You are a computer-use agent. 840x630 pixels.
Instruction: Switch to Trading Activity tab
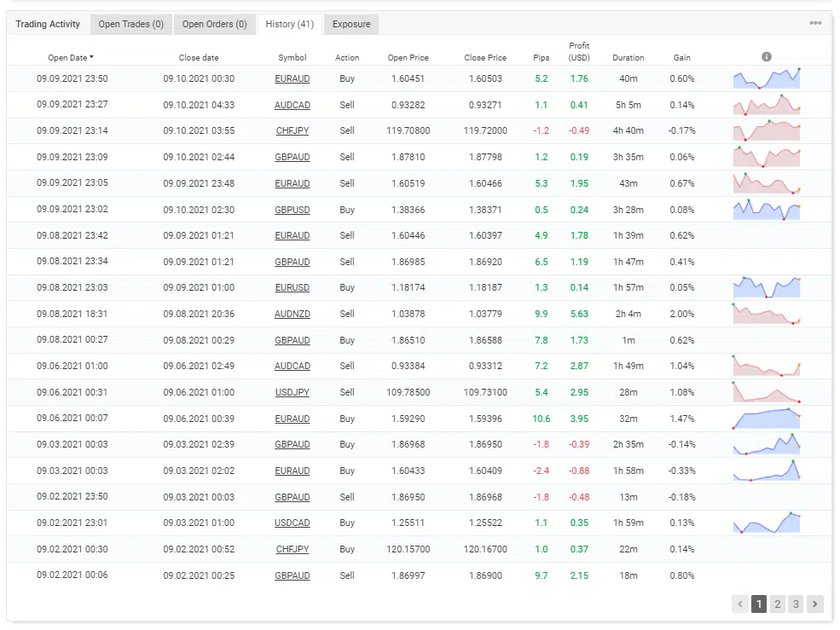tap(48, 24)
